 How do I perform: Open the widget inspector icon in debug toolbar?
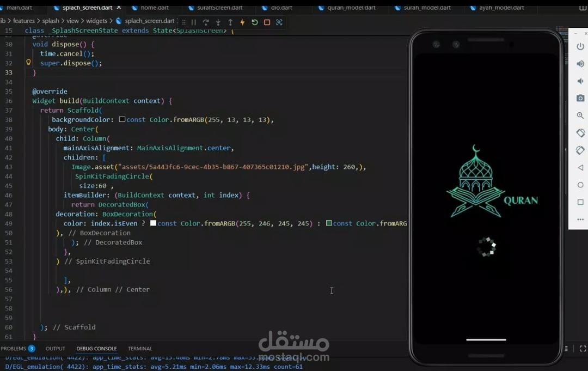279,22
